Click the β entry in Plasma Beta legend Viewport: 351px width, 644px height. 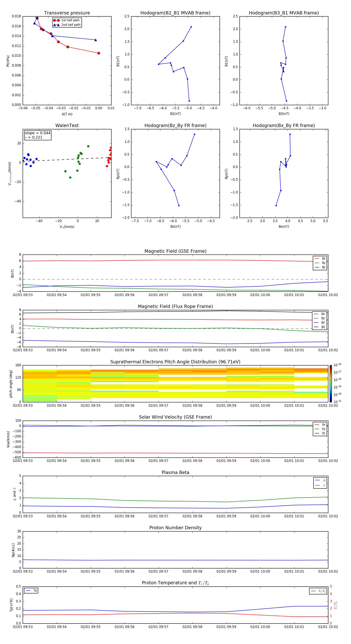click(x=320, y=485)
